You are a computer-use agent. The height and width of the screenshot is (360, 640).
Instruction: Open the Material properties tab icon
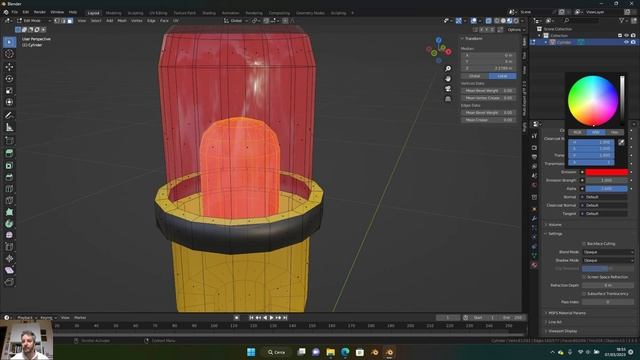click(534, 265)
